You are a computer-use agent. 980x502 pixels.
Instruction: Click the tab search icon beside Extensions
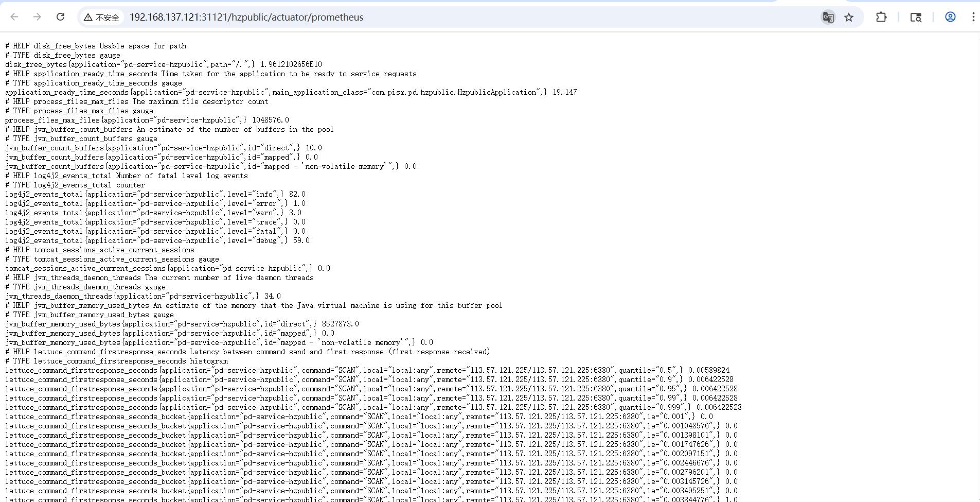click(x=916, y=17)
